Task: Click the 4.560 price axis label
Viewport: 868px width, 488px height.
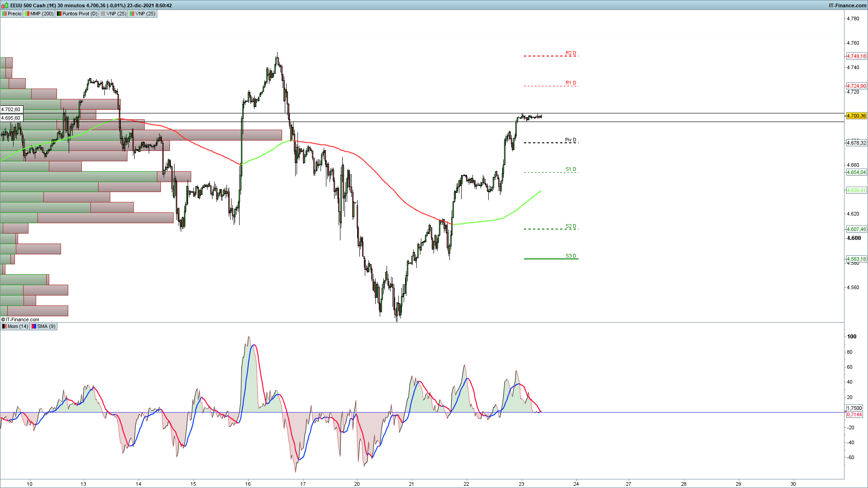Action: pyautogui.click(x=853, y=287)
